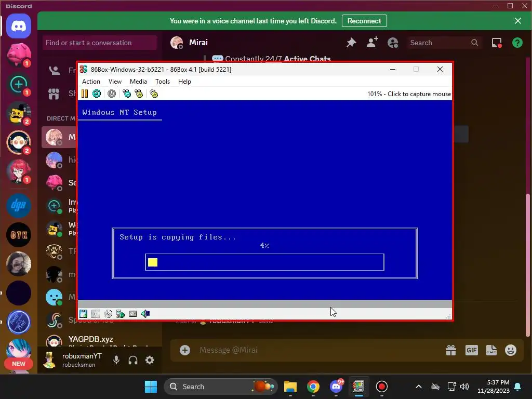Open File Explorer from the taskbar
Viewport: 532px width, 399px height.
pos(290,387)
